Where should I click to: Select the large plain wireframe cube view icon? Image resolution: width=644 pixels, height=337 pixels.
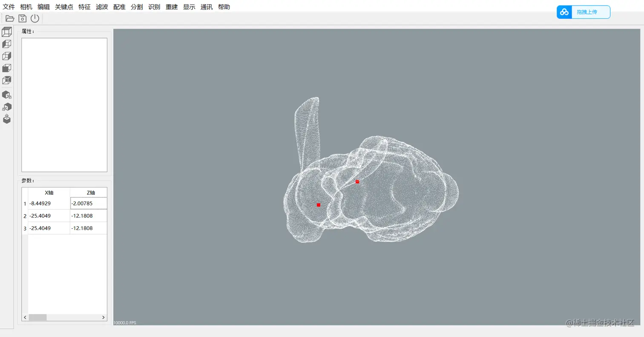click(7, 32)
